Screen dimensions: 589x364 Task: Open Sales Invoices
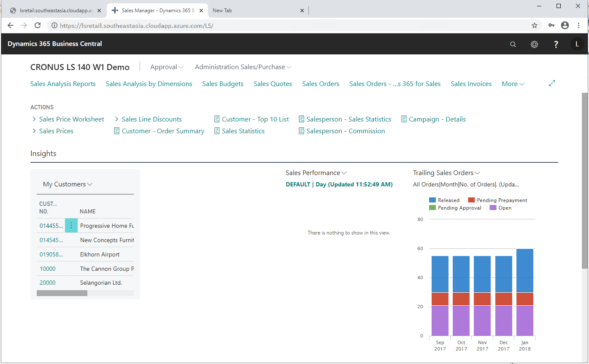(x=471, y=84)
